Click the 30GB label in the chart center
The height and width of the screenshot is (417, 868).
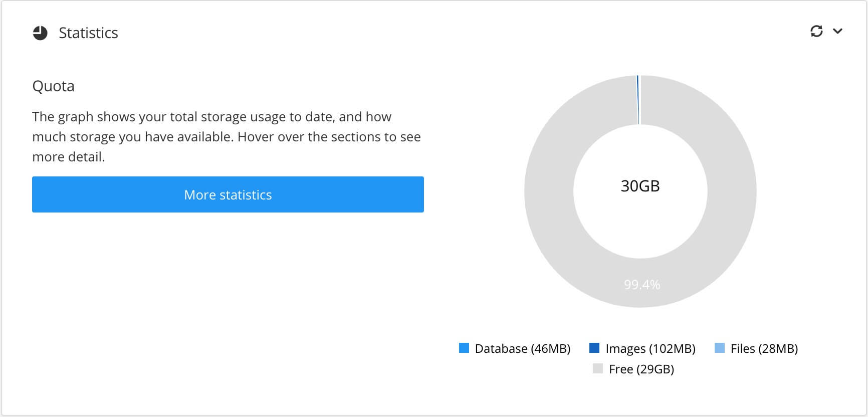tap(640, 186)
